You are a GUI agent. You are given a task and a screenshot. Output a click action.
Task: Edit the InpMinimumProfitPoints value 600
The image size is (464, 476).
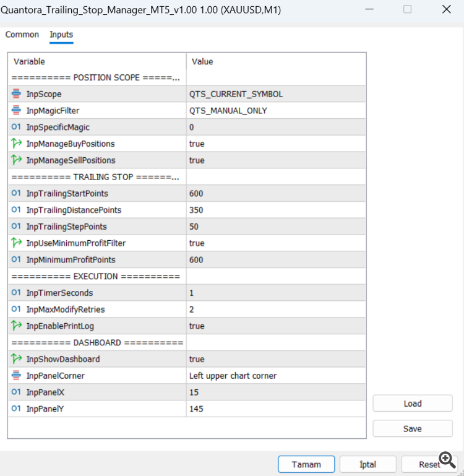(x=276, y=259)
